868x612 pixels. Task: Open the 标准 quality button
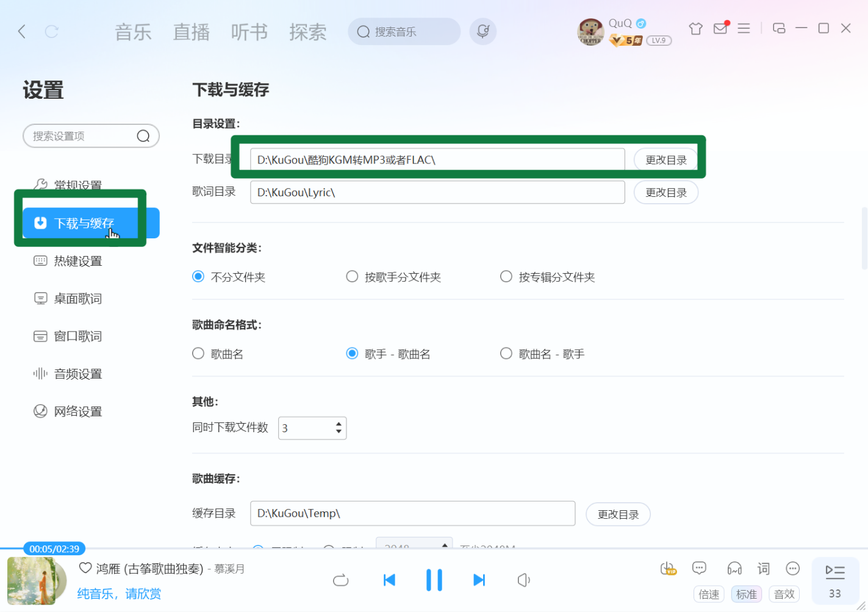click(746, 594)
